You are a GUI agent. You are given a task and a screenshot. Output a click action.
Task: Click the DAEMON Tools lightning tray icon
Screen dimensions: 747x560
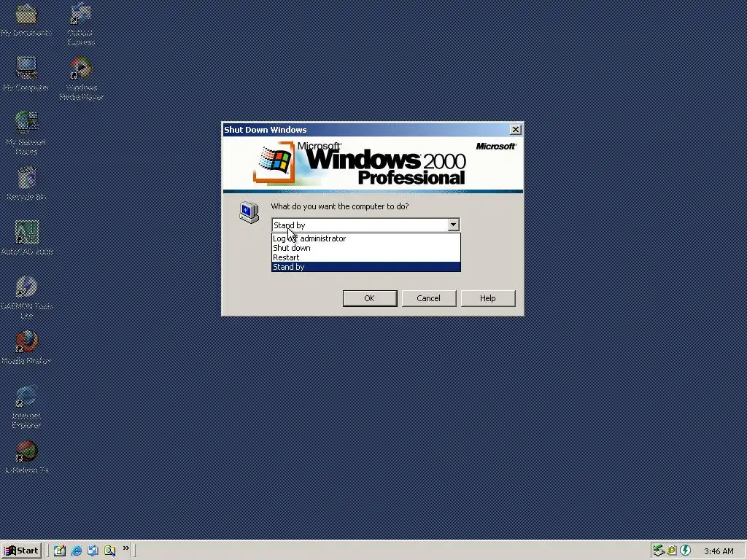(685, 551)
